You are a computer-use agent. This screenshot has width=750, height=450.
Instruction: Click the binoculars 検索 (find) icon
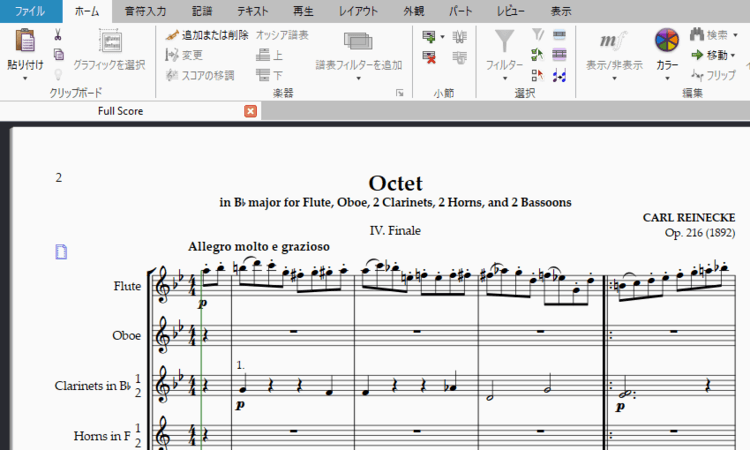click(696, 35)
